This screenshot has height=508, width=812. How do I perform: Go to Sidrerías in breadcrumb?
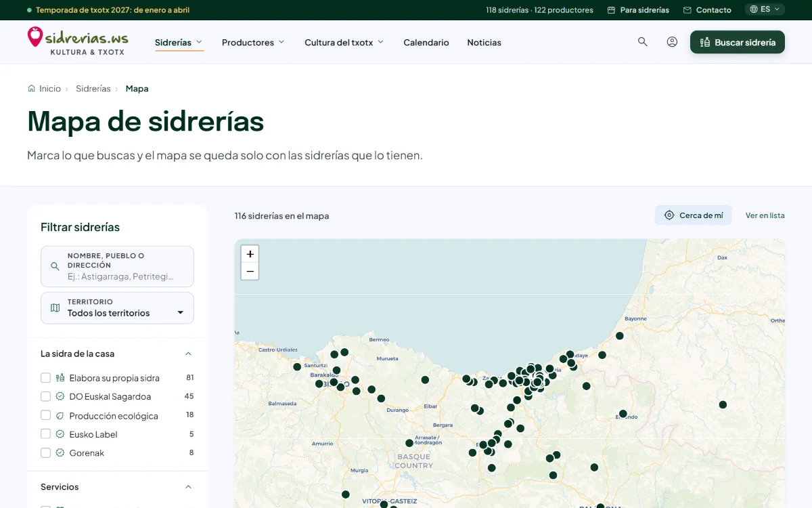click(93, 89)
